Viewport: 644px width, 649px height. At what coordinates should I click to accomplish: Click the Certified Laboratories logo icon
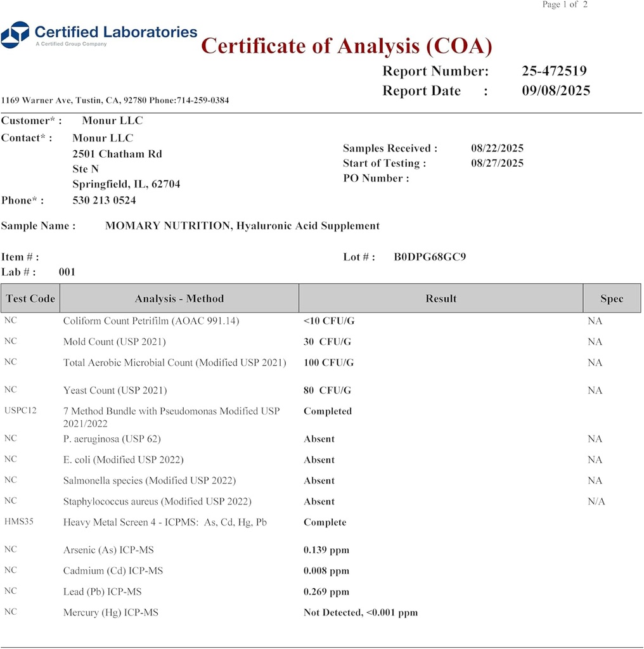15,35
